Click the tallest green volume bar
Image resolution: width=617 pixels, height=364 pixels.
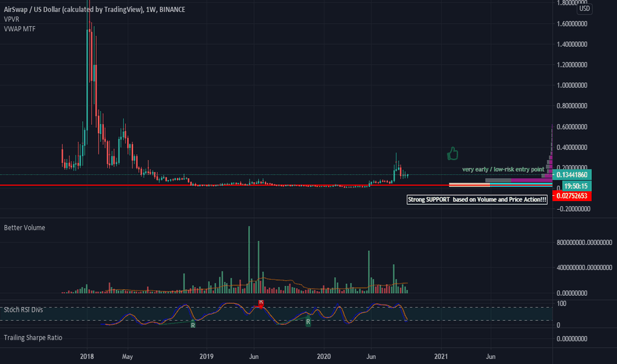click(249, 259)
